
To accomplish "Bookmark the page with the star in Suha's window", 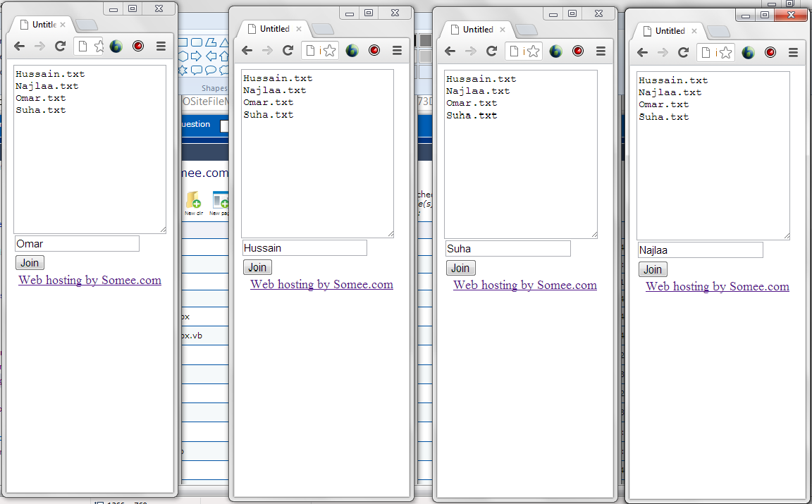I will [534, 51].
